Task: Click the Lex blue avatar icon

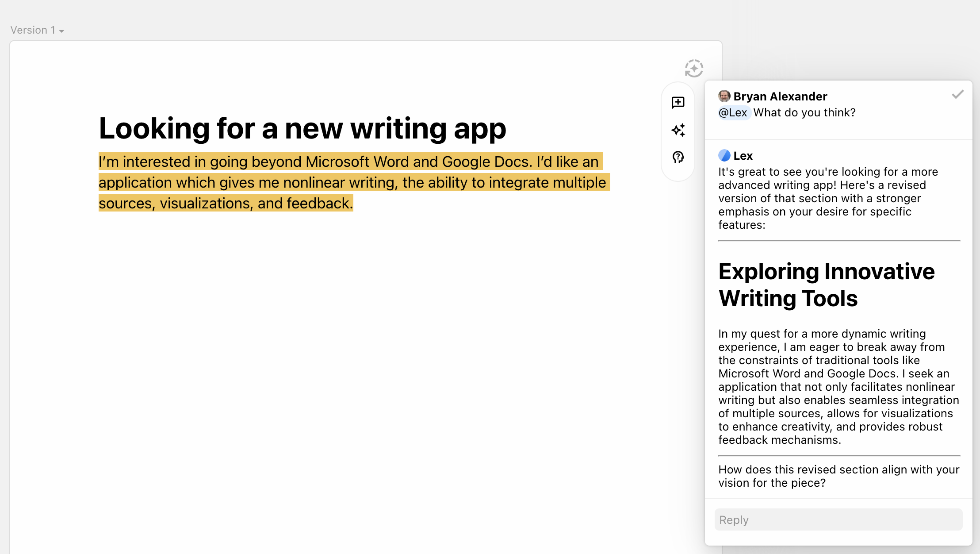Action: (724, 155)
